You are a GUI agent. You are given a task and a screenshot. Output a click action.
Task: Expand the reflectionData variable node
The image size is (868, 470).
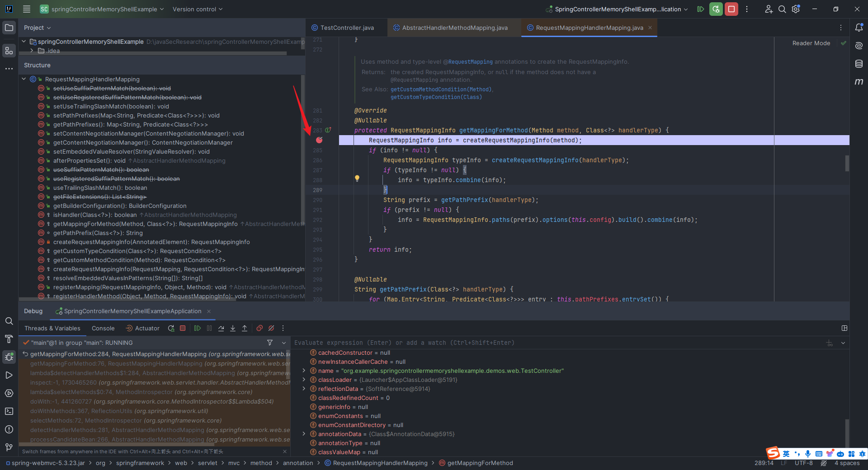[x=304, y=389]
